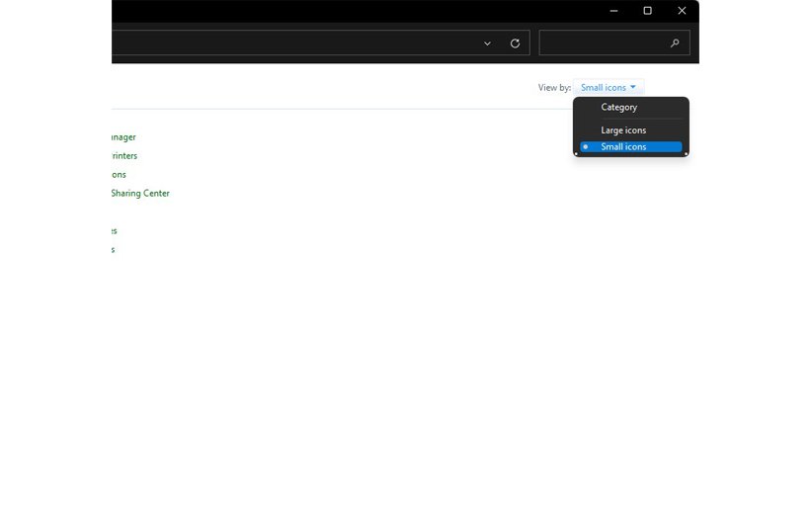812x516 pixels.
Task: Minimize the Control Panel window
Action: (x=613, y=11)
